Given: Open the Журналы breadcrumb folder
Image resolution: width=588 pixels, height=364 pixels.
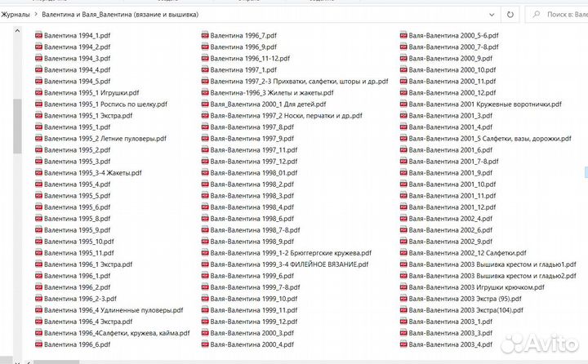Looking at the screenshot, I should click(16, 15).
